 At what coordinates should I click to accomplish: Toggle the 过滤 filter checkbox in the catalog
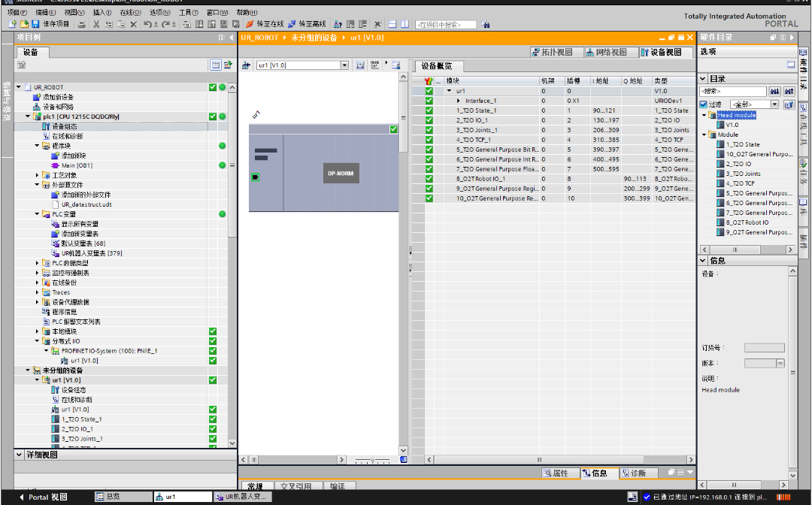coord(703,105)
